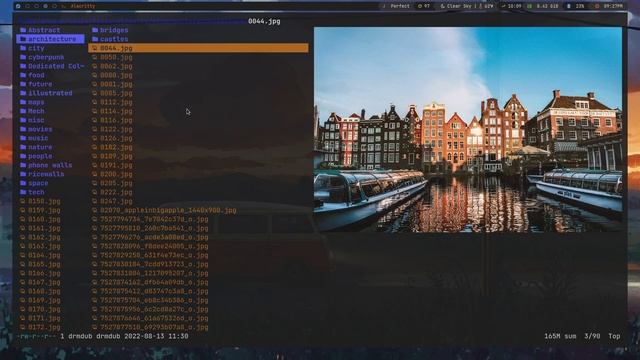This screenshot has width=640, height=360.
Task: Click the misc folder icon
Action: [23, 120]
